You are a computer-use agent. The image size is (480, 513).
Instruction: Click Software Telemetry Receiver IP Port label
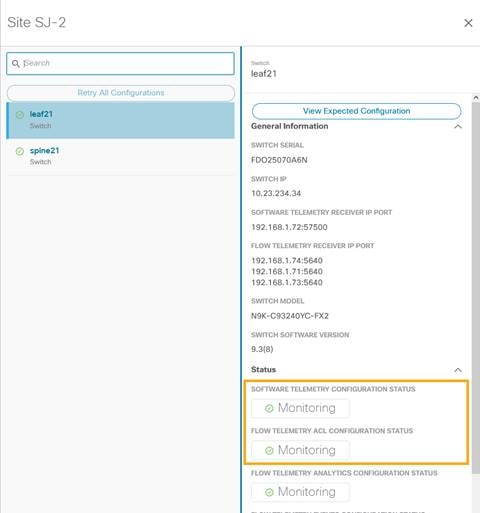(x=321, y=212)
